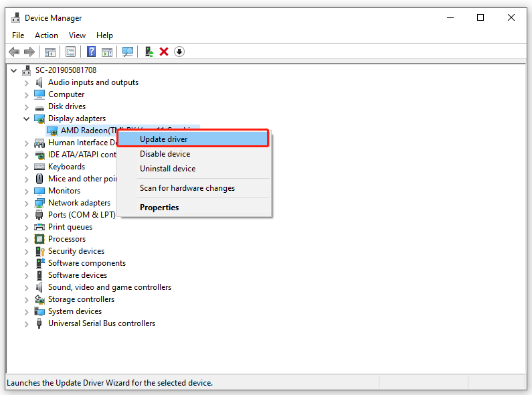532x395 pixels.
Task: Expand the Human Interface Devices arrow
Action: (x=27, y=143)
